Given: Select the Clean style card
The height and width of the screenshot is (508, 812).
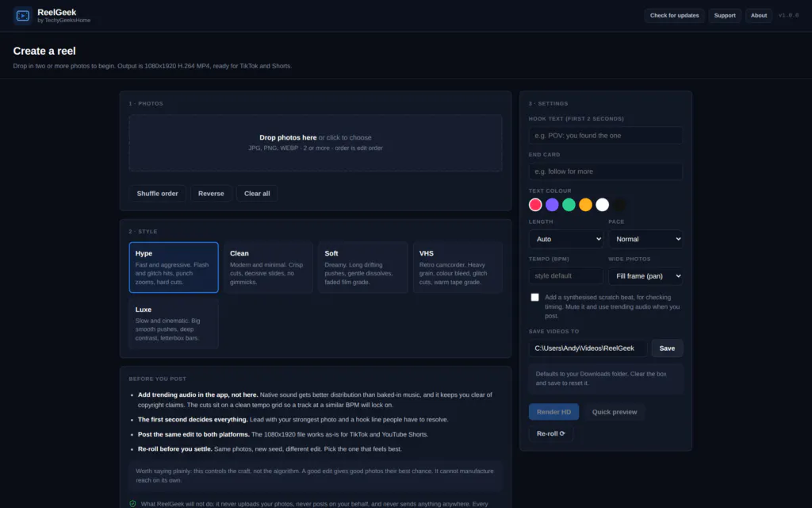Looking at the screenshot, I should click(x=268, y=267).
